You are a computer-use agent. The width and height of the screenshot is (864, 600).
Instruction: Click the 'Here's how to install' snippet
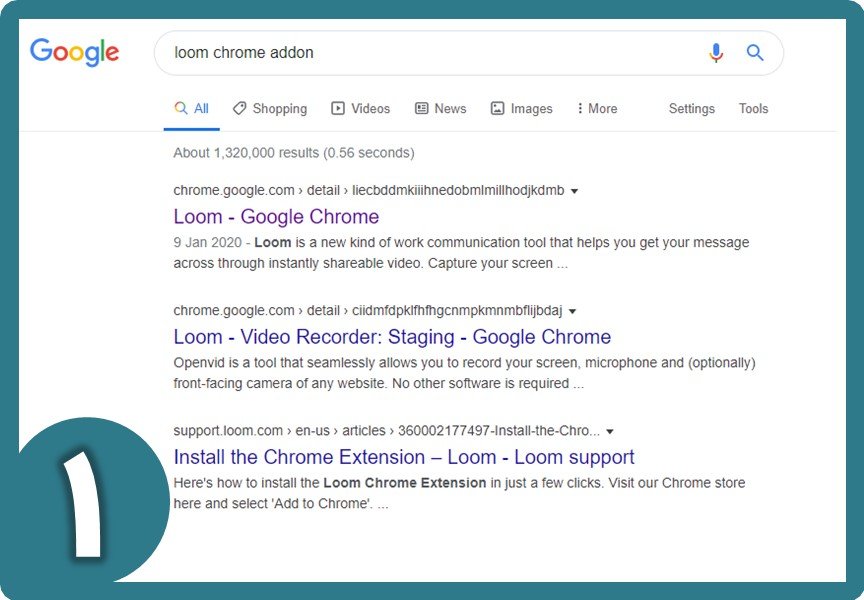pyautogui.click(x=459, y=493)
